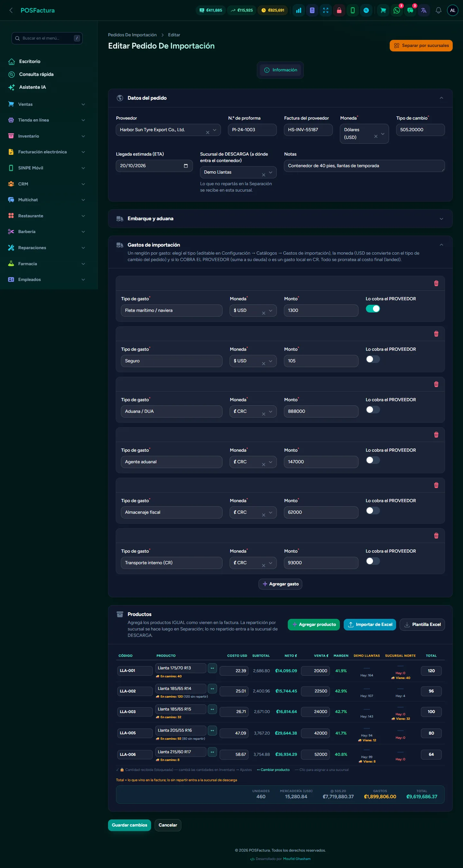Open the Proveedor dropdown
This screenshot has width=463, height=868.
pyautogui.click(x=168, y=130)
